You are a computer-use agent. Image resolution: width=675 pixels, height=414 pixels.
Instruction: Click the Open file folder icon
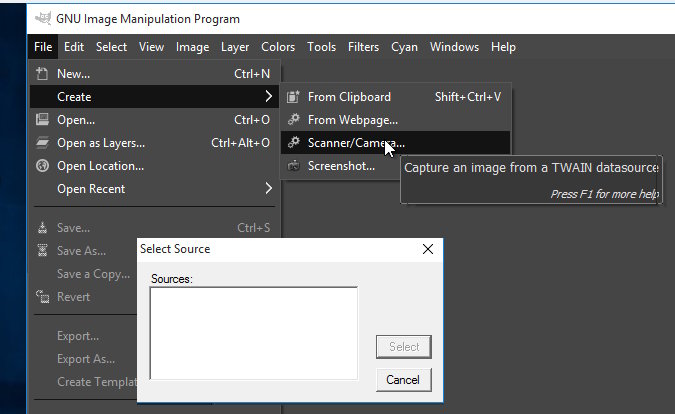[42, 119]
